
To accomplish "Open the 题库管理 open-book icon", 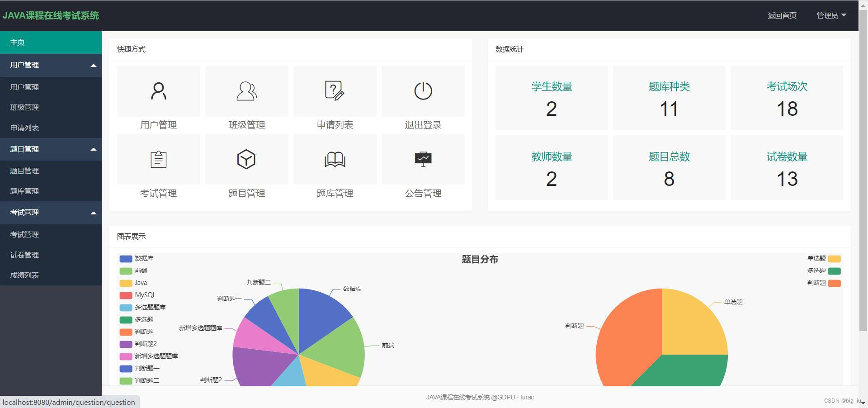I will pyautogui.click(x=335, y=159).
